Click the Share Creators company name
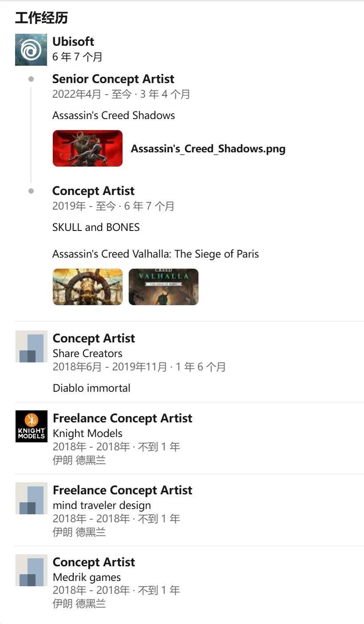Image resolution: width=364 pixels, height=624 pixels. click(87, 354)
